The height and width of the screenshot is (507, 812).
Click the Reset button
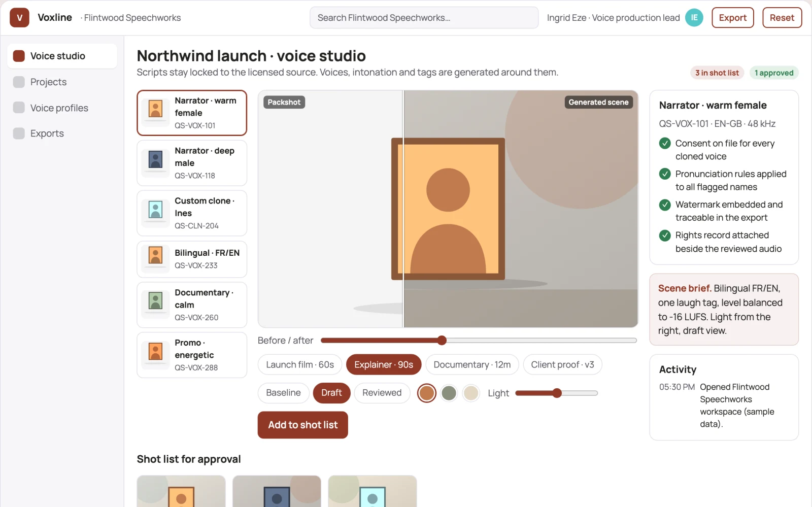click(782, 18)
